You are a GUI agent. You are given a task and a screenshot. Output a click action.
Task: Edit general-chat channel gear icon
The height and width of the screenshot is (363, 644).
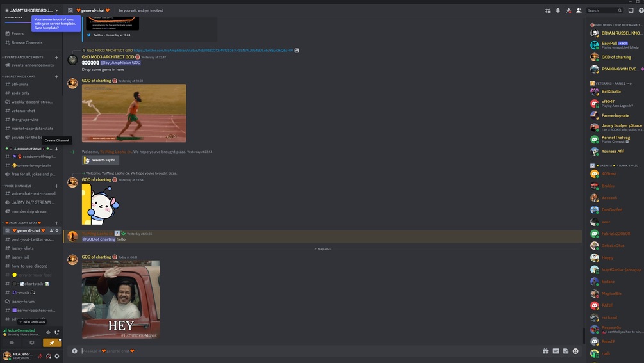pyautogui.click(x=57, y=230)
